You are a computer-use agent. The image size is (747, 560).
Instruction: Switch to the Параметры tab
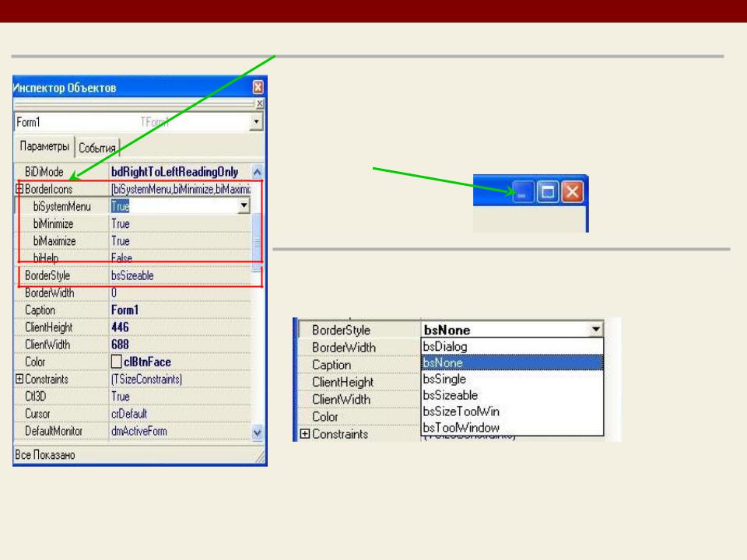44,146
